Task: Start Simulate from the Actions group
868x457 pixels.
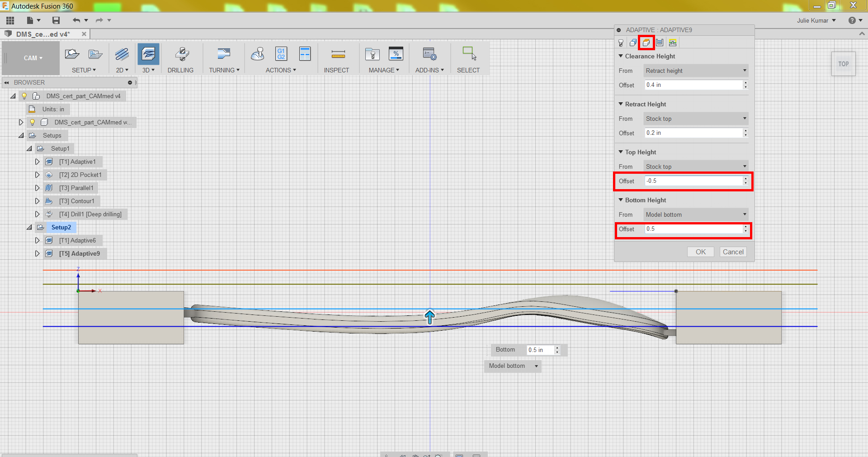Action: tap(258, 54)
